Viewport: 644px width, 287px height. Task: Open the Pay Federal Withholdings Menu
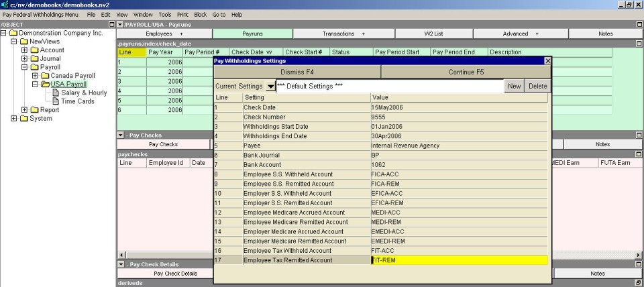[41, 14]
